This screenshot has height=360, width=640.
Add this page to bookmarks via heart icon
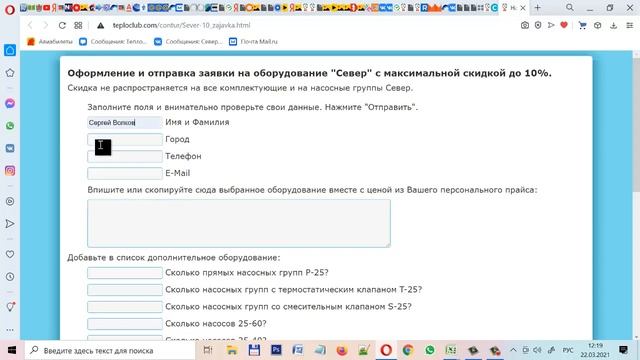click(x=564, y=25)
